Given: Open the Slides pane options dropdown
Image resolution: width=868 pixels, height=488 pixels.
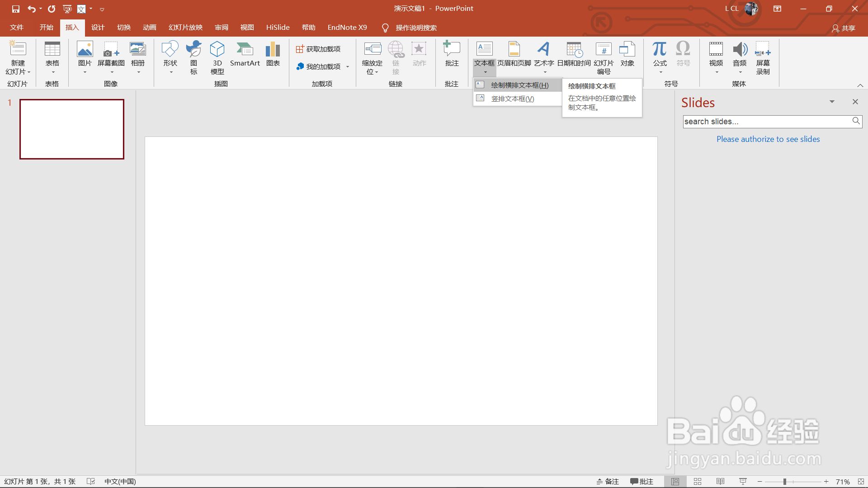Looking at the screenshot, I should [x=832, y=102].
